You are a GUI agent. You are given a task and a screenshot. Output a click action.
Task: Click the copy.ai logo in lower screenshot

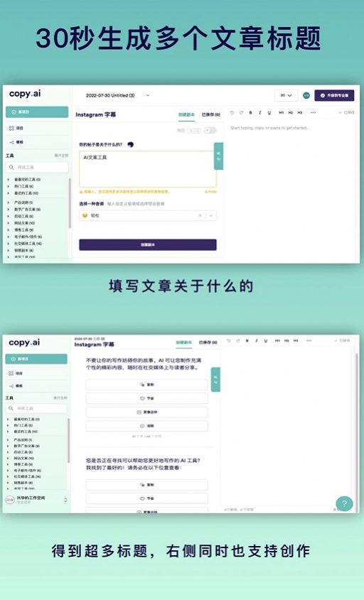coord(24,343)
